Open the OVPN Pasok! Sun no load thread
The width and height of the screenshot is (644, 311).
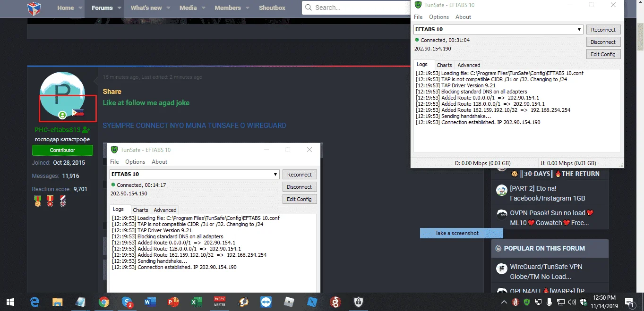click(x=551, y=218)
